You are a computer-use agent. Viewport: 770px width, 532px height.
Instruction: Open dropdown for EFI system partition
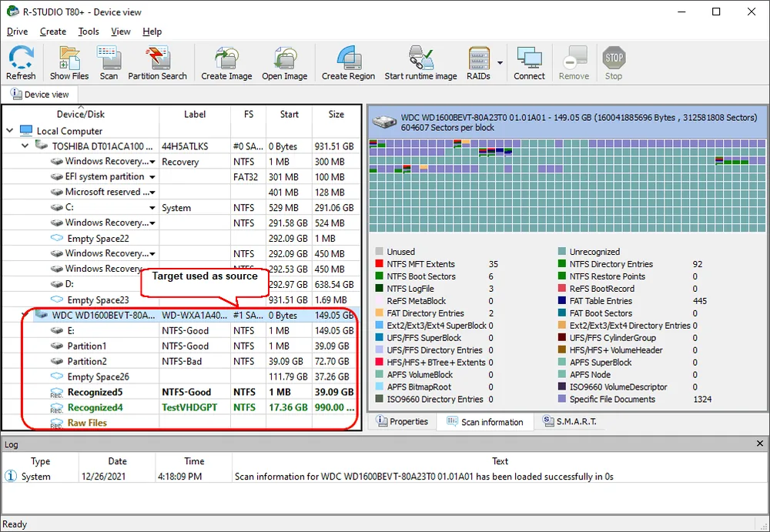pos(152,177)
